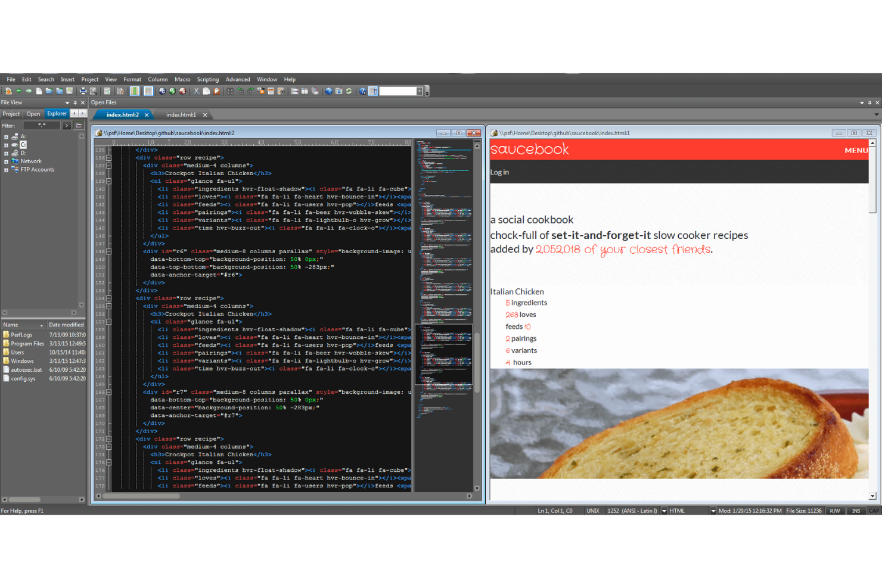Click the New File toolbar icon
This screenshot has width=882, height=588.
click(x=39, y=91)
